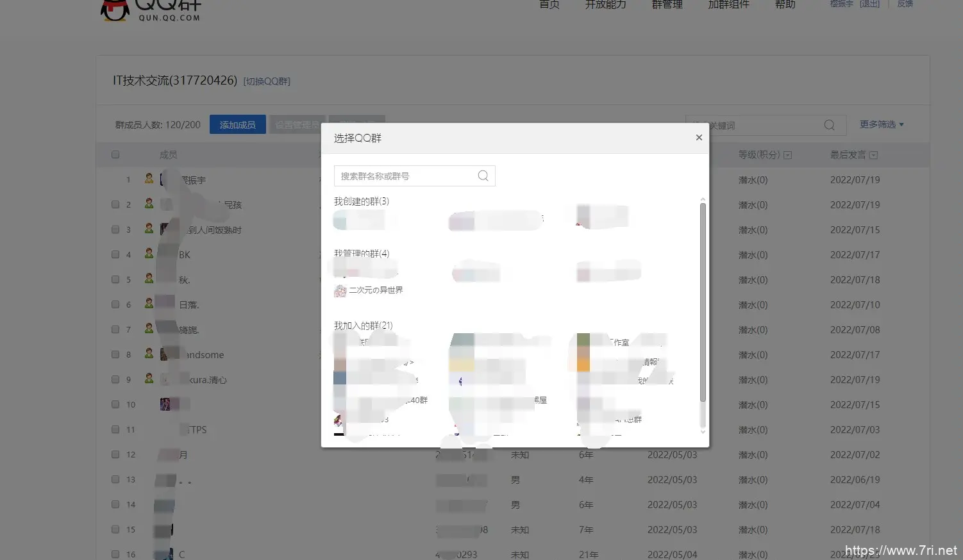Click the role icon in row 9
Viewport: 963px width, 560px height.
click(x=149, y=379)
